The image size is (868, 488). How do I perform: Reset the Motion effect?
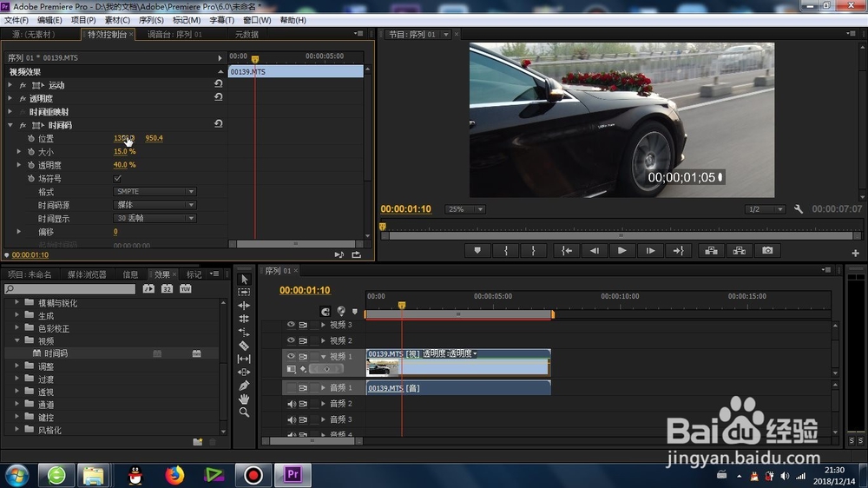point(218,84)
